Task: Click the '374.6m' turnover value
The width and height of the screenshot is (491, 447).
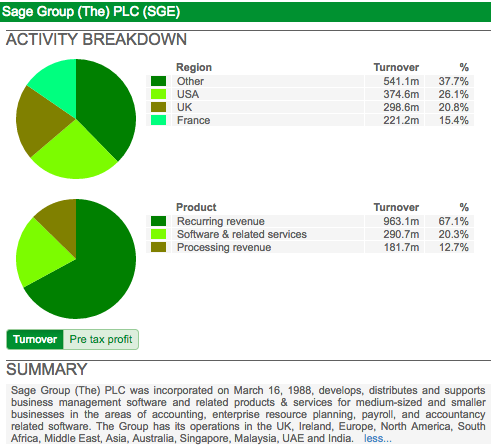Action: point(401,94)
